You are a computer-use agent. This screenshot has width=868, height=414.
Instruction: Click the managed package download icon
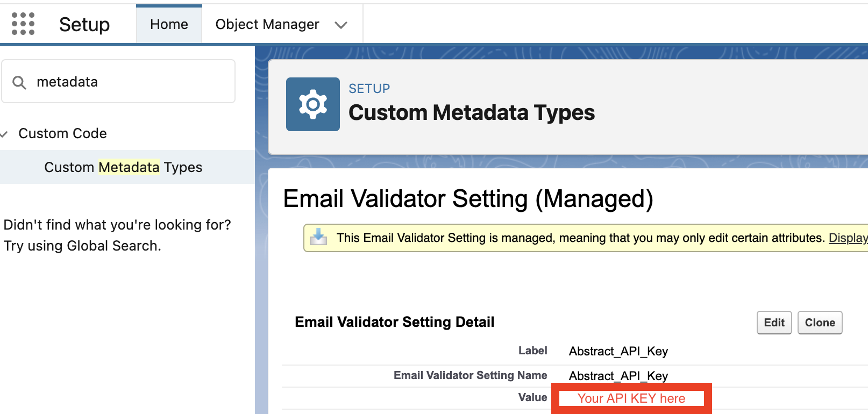click(318, 237)
